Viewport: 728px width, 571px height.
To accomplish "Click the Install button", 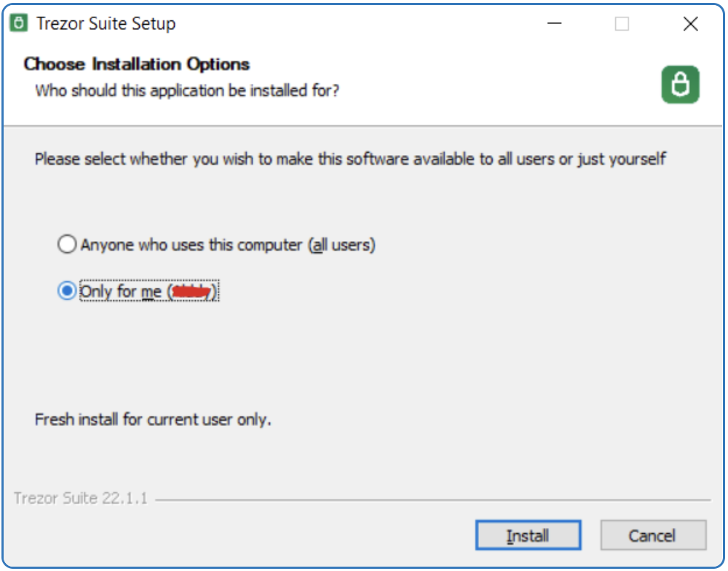I will point(528,536).
